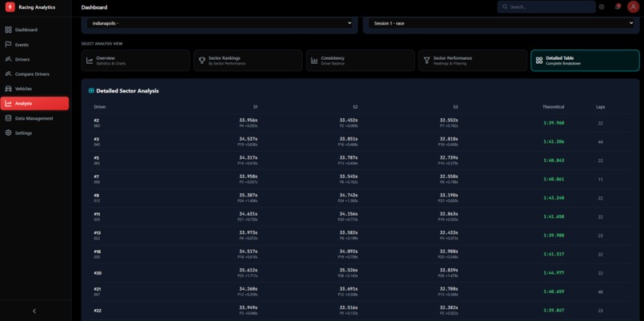Viewport: 644px width, 321px height.
Task: Open the notifications bell
Action: point(618,6)
